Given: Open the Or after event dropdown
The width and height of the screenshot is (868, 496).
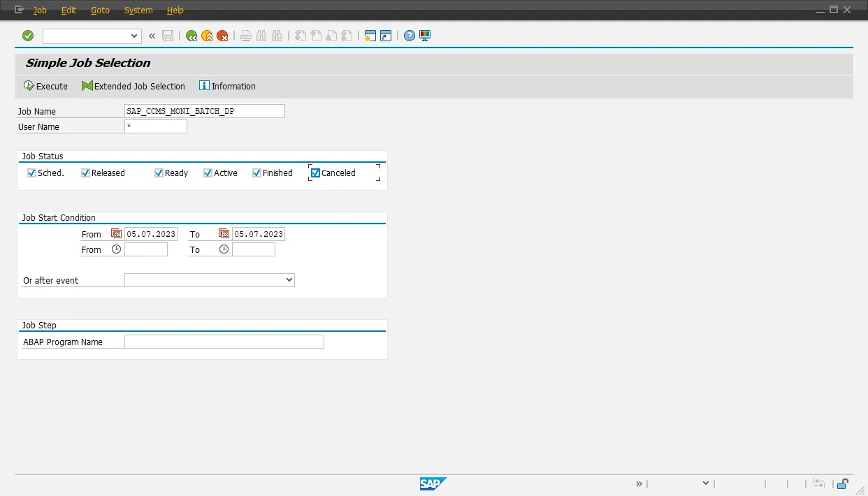Looking at the screenshot, I should coord(289,280).
